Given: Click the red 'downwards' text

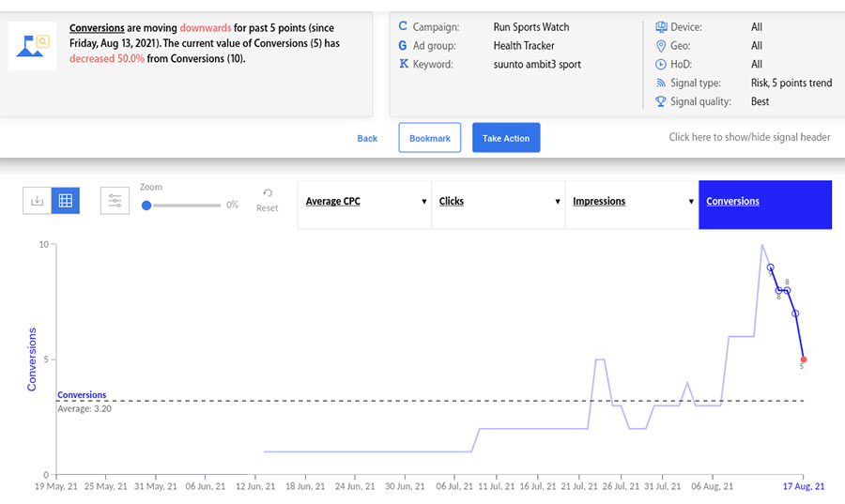Looking at the screenshot, I should 206,28.
